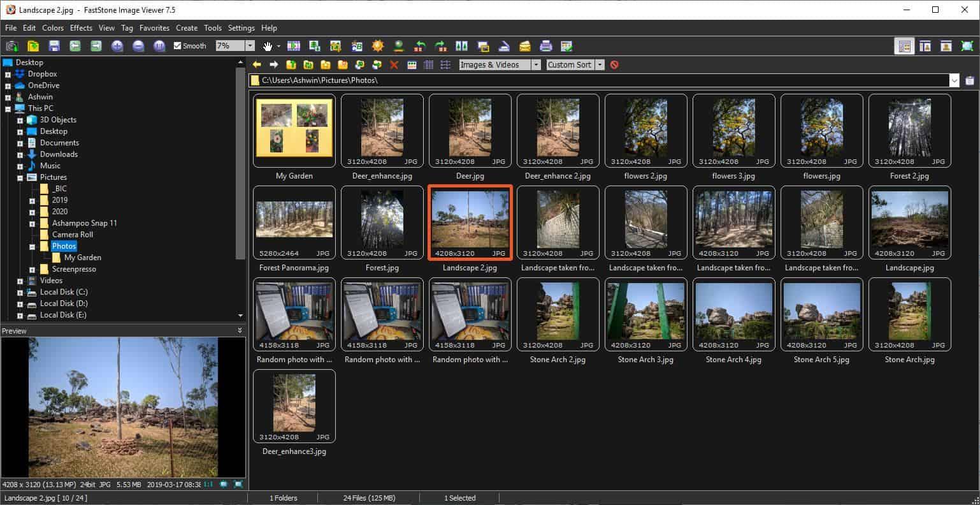Open the zoom percentage dropdown

tap(250, 45)
